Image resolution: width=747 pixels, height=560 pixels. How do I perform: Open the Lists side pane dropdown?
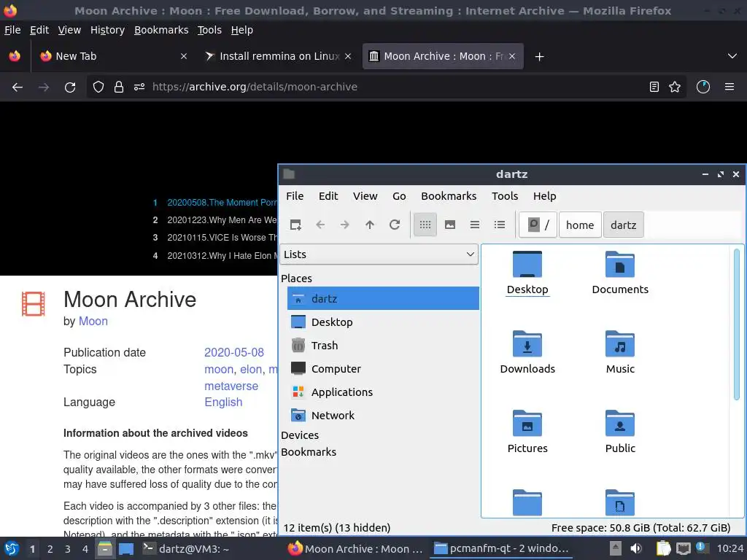tap(379, 254)
